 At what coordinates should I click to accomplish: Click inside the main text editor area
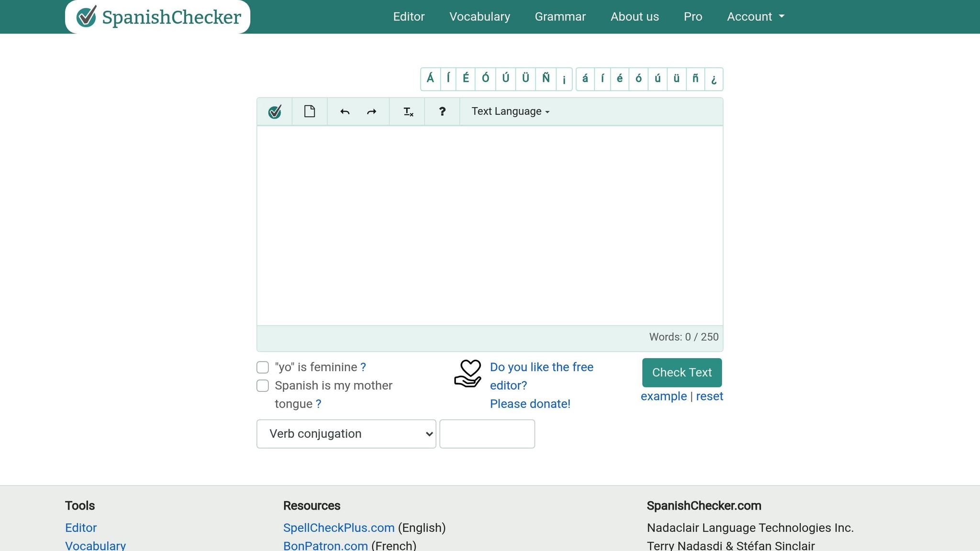click(x=490, y=226)
